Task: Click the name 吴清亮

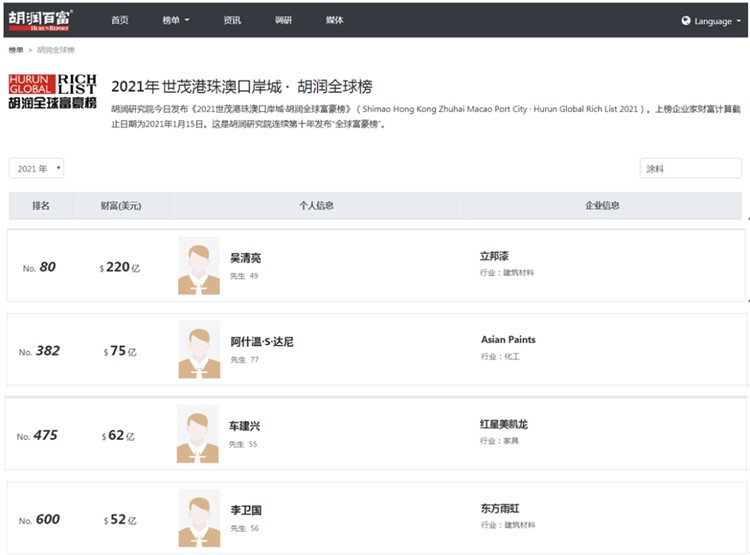Action: coord(245,258)
